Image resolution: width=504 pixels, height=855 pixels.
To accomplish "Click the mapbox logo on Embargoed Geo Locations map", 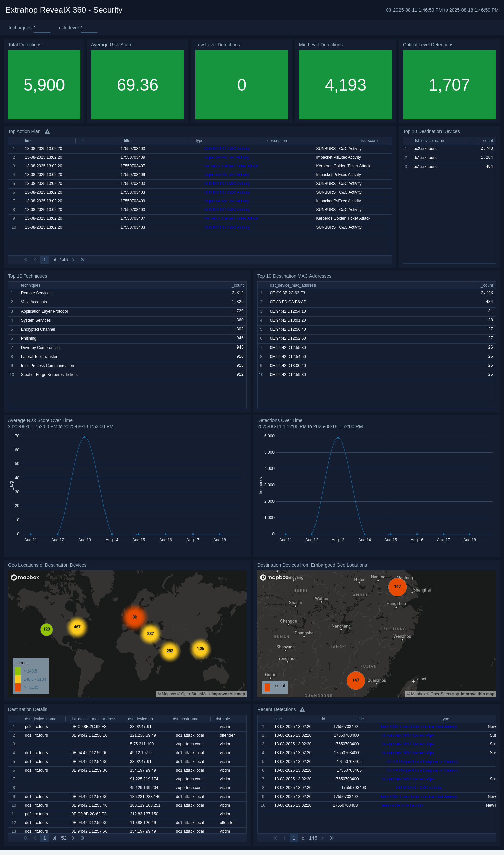I will pos(274,577).
